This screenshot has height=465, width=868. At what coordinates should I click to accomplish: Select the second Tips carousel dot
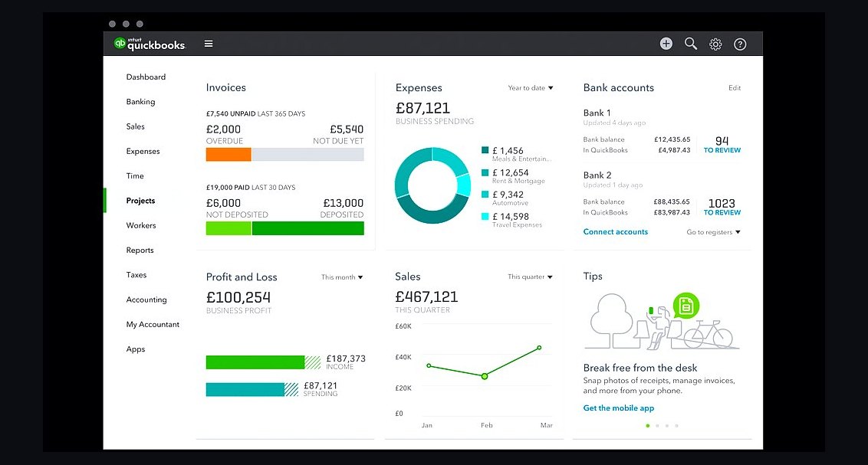click(x=657, y=426)
